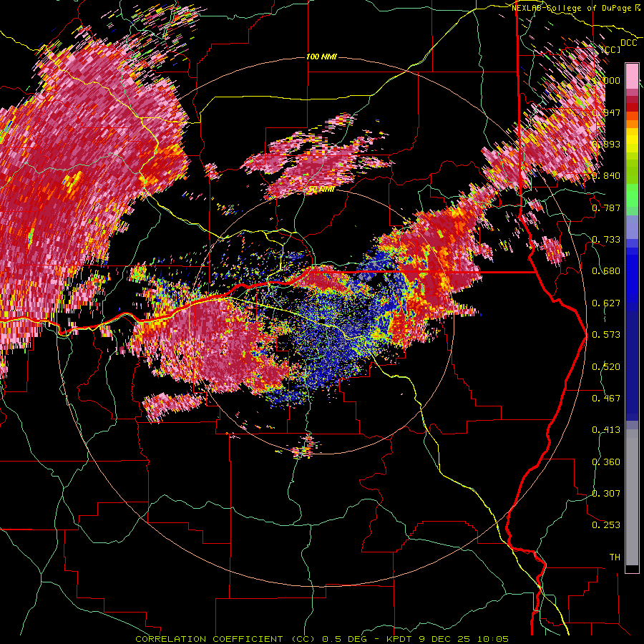The image size is (644, 644).
Task: Click the 10:05 timestamp text
Action: click(493, 639)
